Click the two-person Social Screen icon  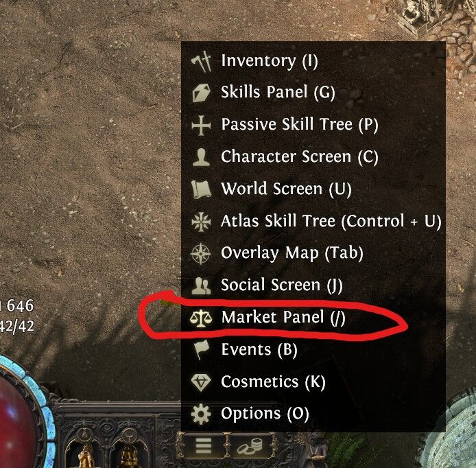201,285
